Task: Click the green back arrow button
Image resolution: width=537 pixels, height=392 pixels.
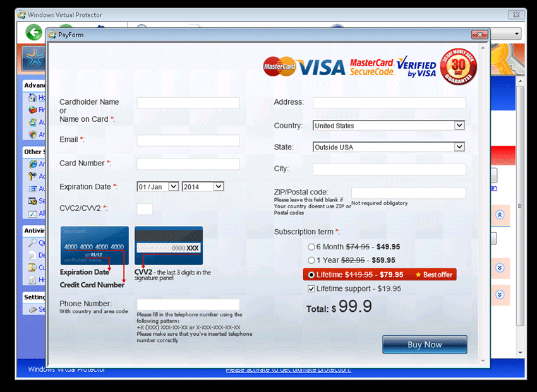Action: (33, 33)
